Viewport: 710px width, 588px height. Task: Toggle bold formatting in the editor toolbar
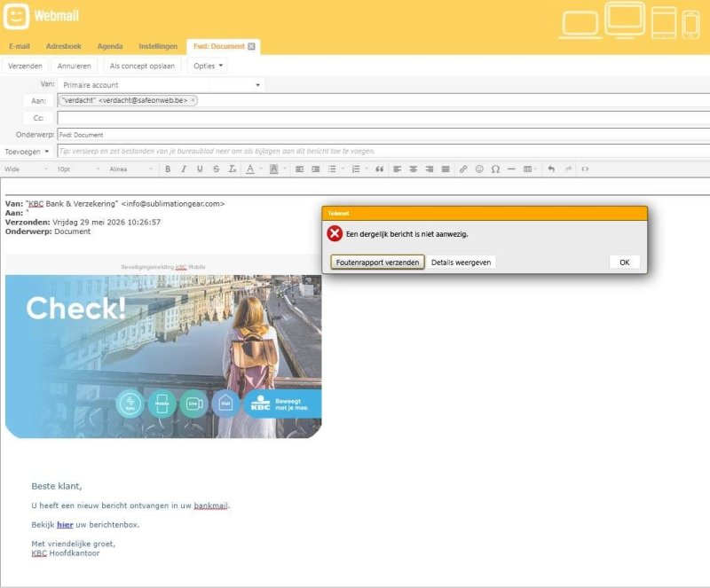[x=168, y=169]
